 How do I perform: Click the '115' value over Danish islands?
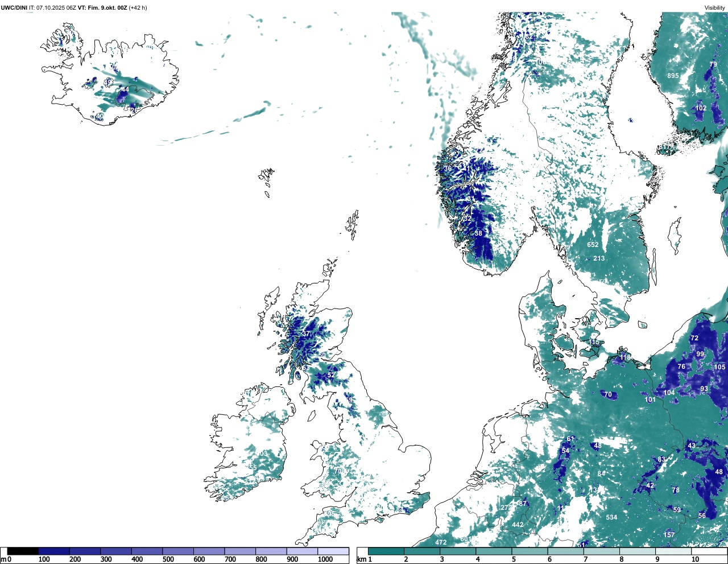pyautogui.click(x=594, y=342)
